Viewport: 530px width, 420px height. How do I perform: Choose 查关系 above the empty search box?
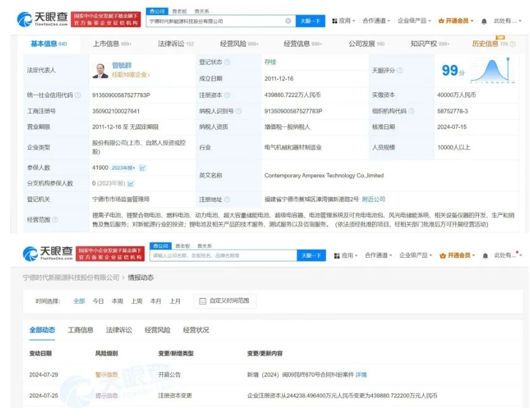pos(204,246)
